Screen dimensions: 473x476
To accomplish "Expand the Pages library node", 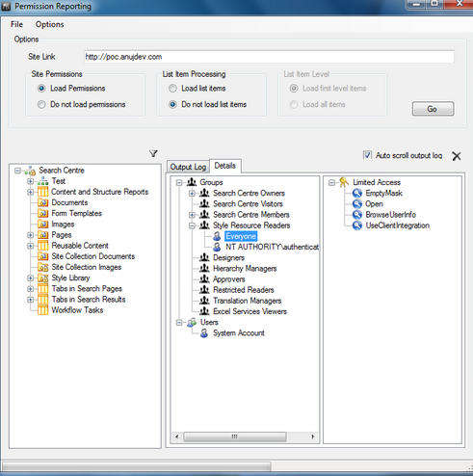I will (31, 235).
